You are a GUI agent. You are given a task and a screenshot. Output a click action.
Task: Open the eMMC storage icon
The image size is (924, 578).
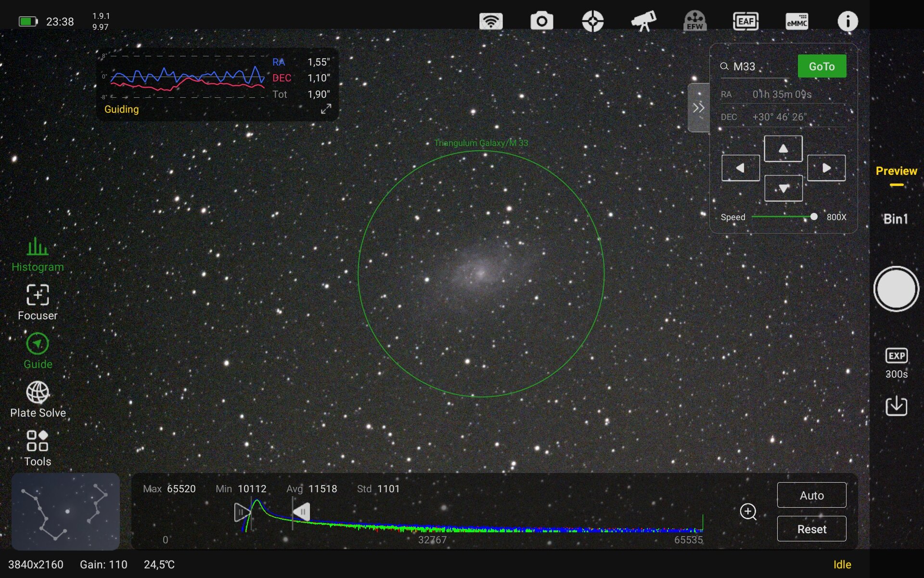[x=796, y=21]
